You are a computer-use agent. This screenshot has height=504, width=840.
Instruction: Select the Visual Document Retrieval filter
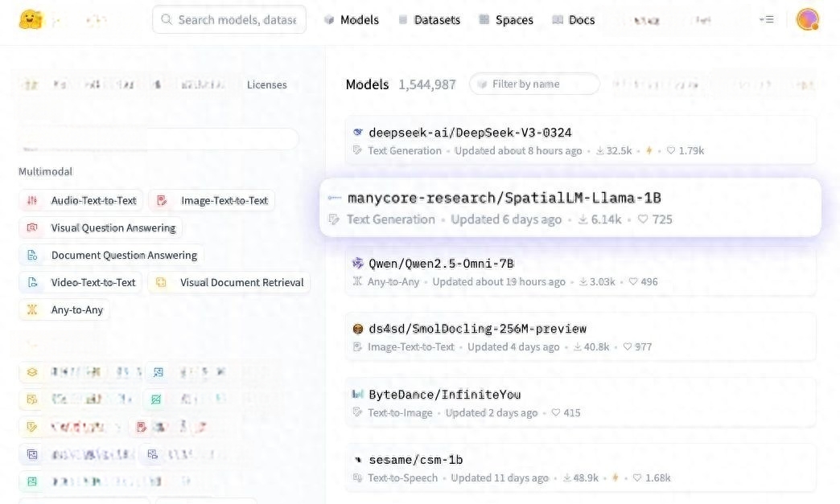tap(229, 282)
